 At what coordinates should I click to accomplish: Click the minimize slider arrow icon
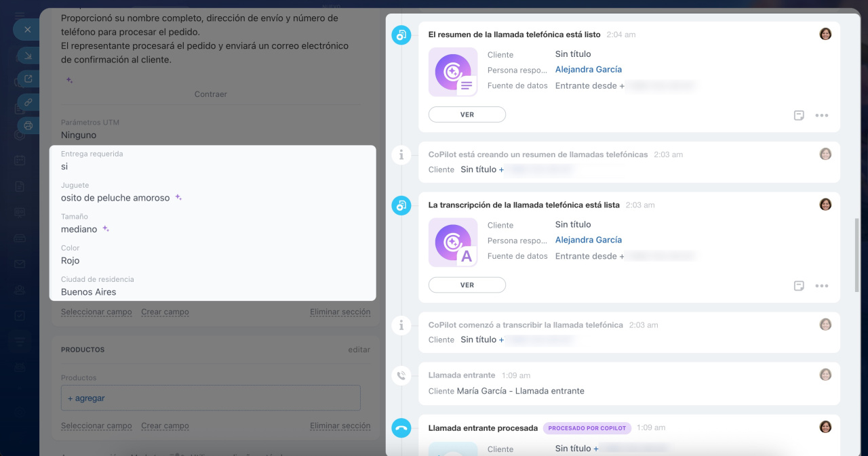tap(28, 55)
